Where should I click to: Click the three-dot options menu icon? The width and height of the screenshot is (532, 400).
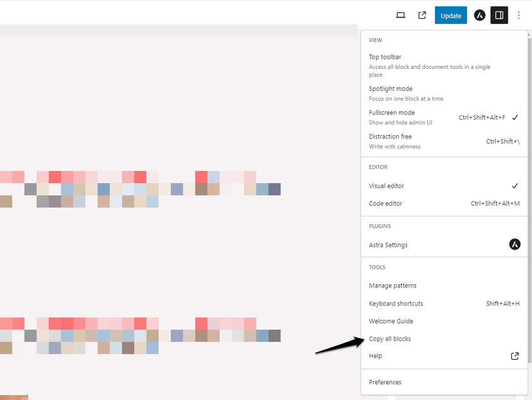pyautogui.click(x=519, y=16)
